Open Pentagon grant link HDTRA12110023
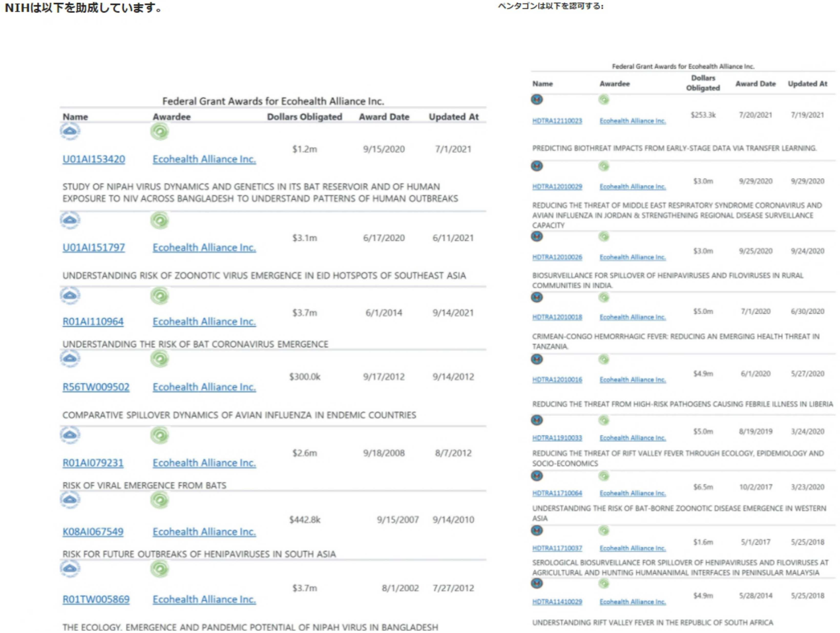This screenshot has height=633, width=840. pos(557,121)
